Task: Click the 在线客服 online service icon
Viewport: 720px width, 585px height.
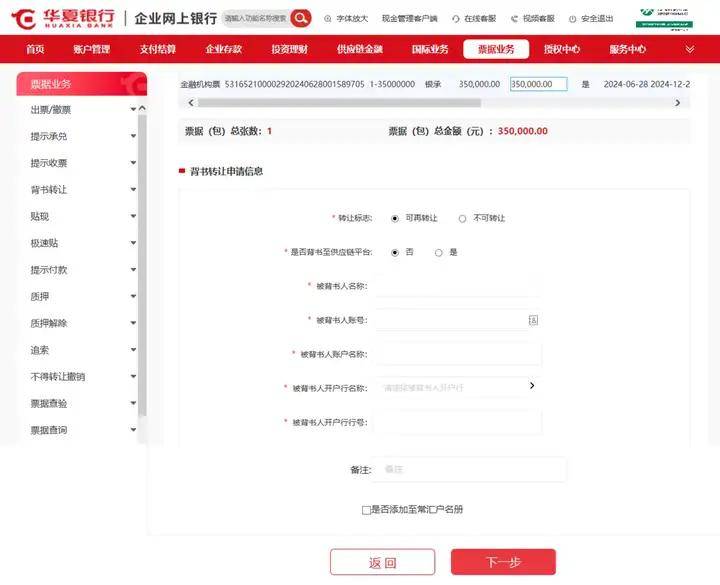Action: (456, 19)
